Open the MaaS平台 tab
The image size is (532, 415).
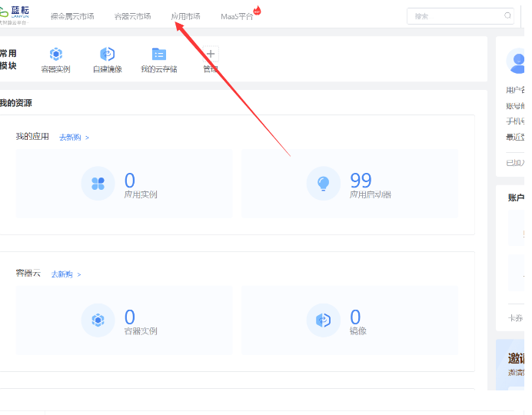pos(236,16)
